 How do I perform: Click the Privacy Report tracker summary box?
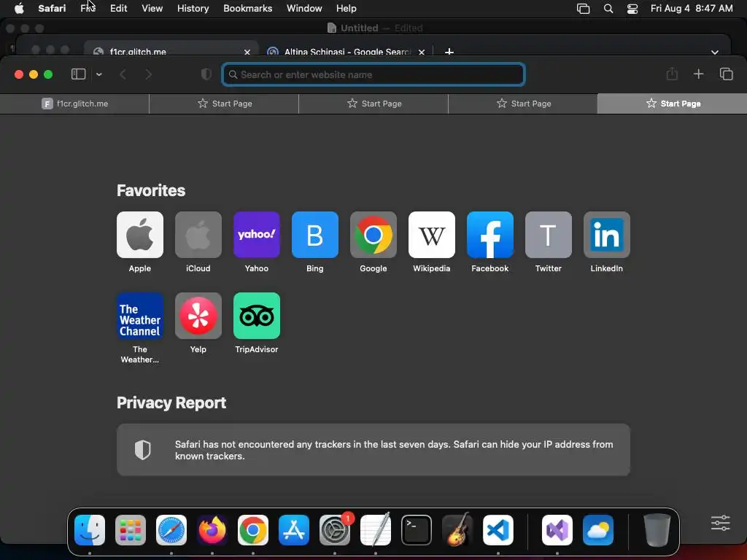[x=373, y=449]
